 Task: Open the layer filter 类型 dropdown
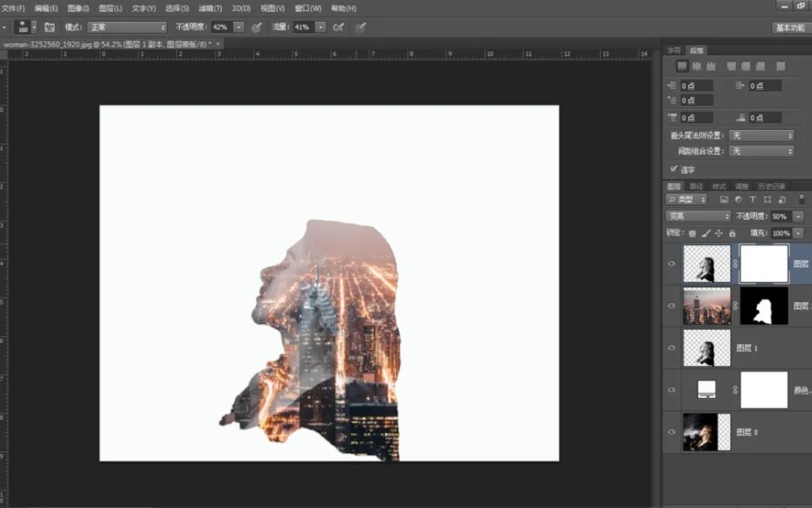[x=686, y=199]
